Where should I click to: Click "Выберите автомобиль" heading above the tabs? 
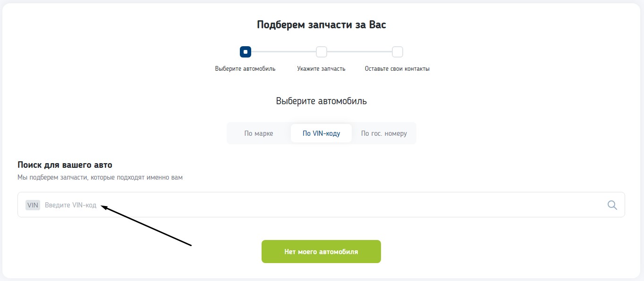(x=321, y=101)
